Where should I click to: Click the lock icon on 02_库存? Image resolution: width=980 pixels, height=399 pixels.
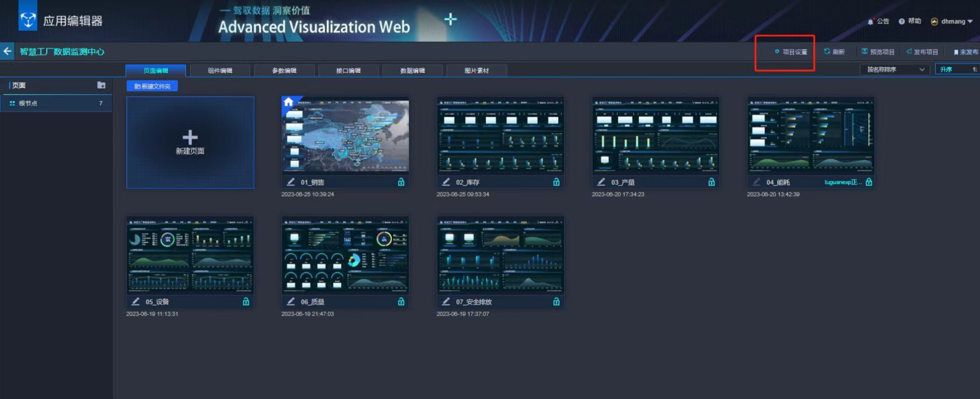[556, 182]
